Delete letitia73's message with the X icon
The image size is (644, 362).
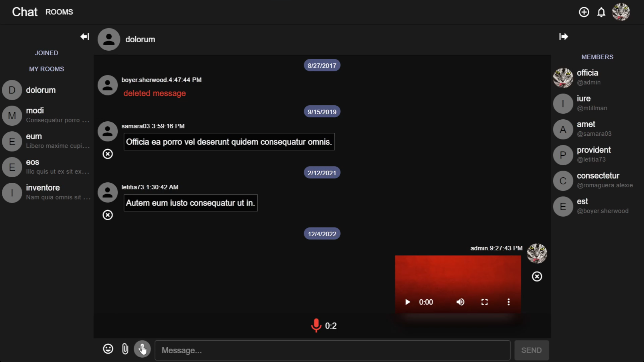point(108,215)
